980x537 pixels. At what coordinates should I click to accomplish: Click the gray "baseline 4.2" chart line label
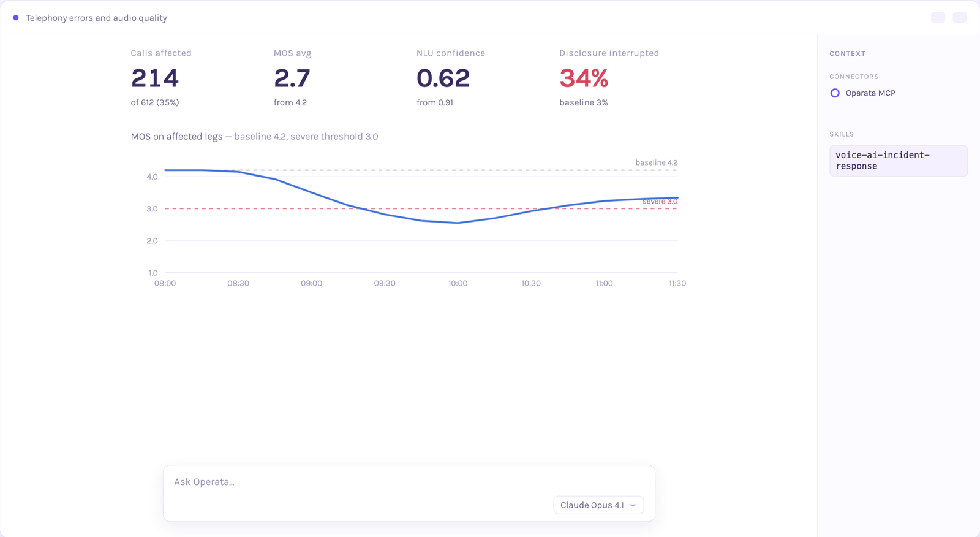[657, 162]
